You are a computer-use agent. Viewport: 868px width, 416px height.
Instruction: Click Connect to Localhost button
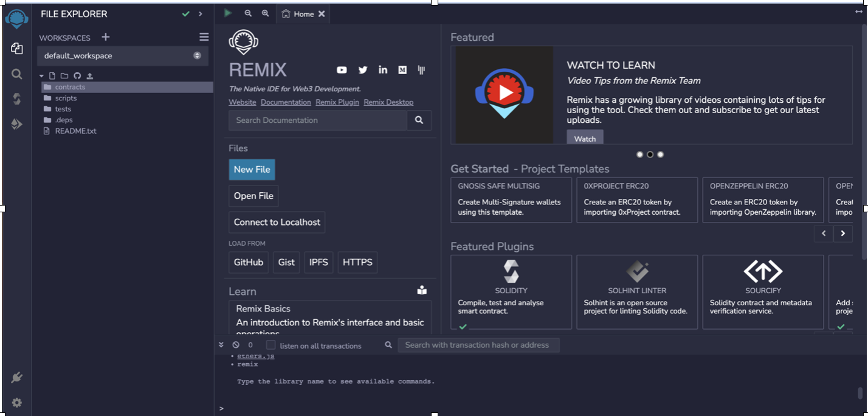point(277,222)
